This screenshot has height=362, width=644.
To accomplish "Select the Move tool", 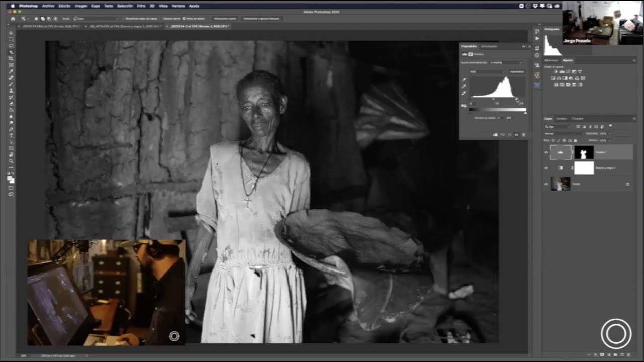I will coord(11,33).
